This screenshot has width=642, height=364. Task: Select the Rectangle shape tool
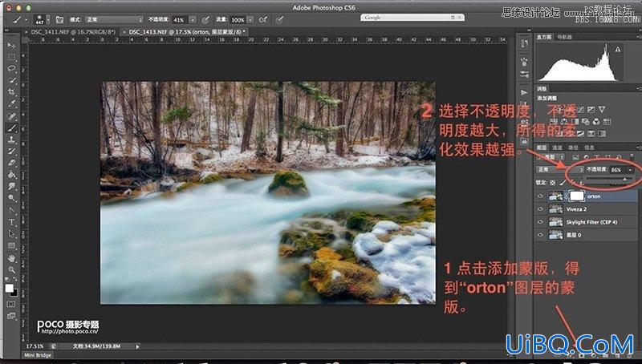coord(11,246)
